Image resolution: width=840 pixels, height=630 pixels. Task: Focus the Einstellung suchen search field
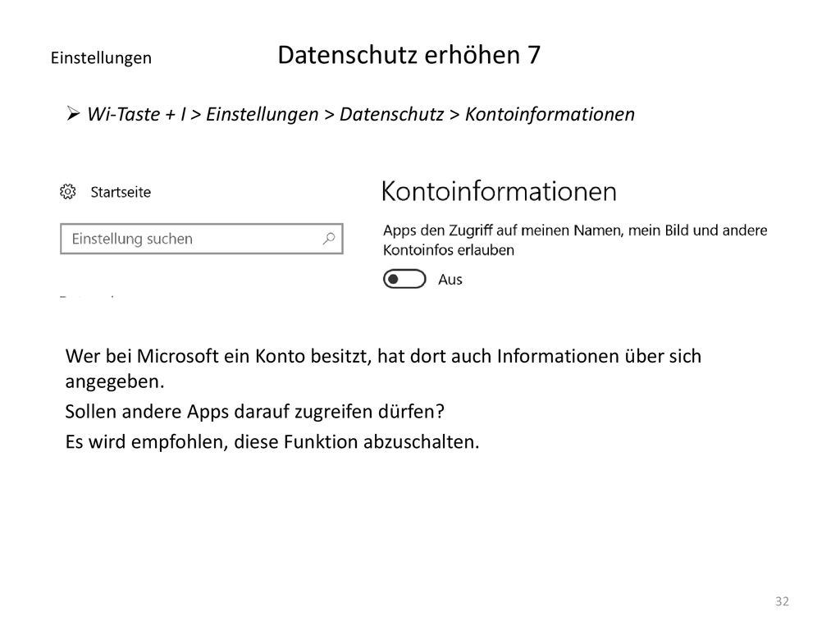[x=202, y=239]
